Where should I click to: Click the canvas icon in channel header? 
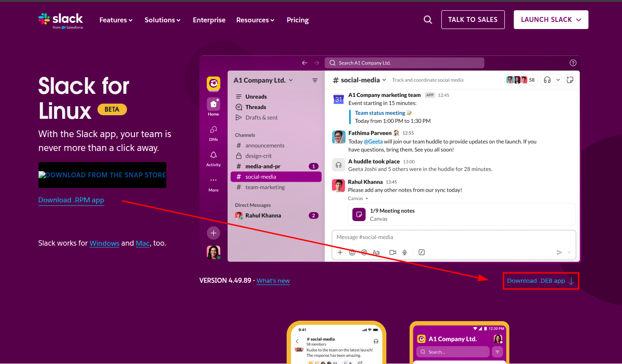point(570,80)
